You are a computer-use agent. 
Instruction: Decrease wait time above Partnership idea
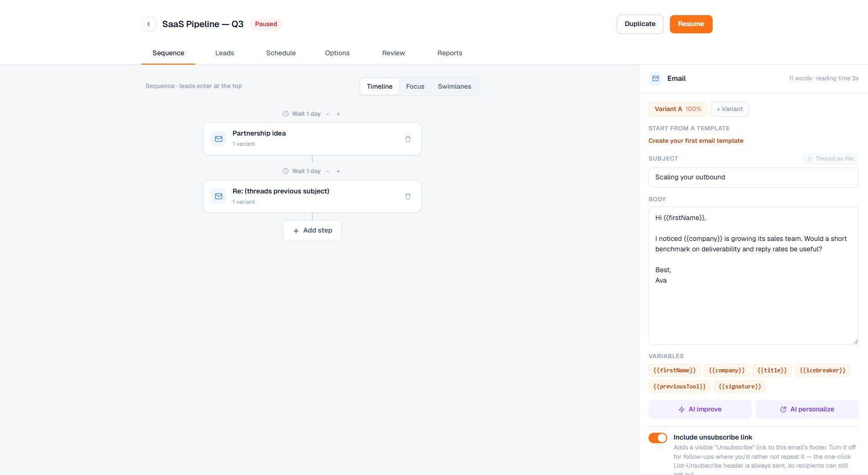pyautogui.click(x=327, y=114)
